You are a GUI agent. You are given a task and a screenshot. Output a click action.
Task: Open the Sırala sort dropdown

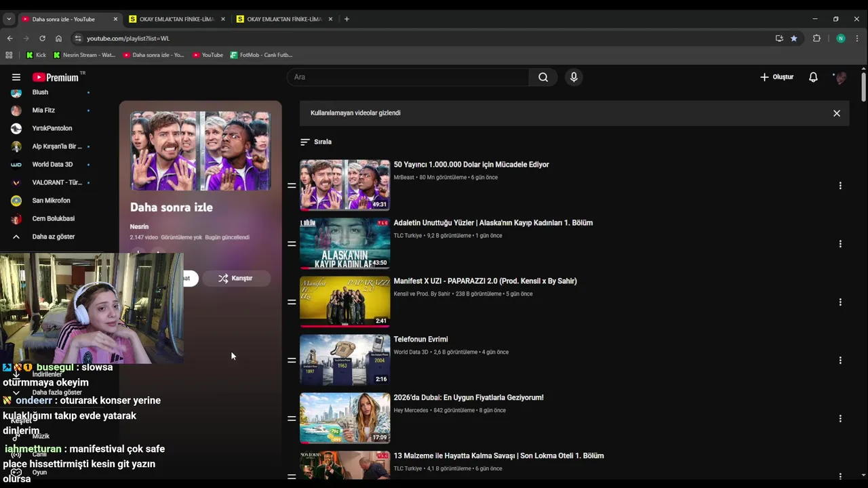point(316,142)
